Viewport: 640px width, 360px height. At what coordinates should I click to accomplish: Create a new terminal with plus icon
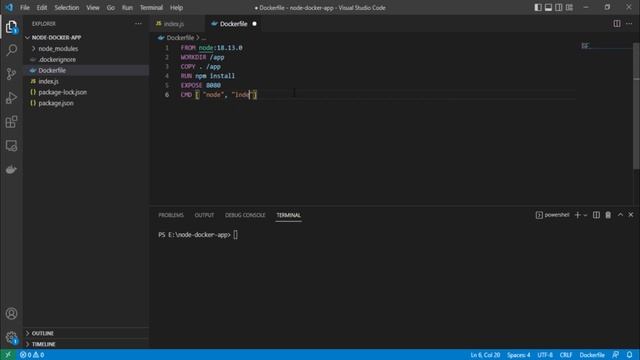577,215
